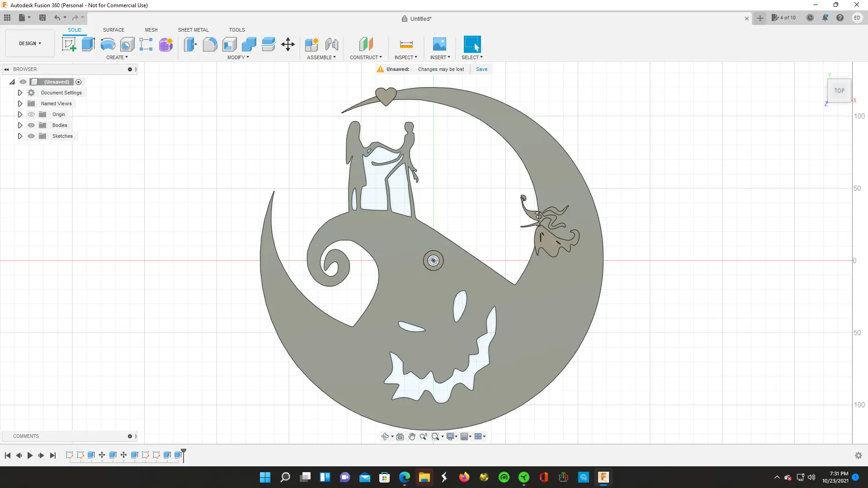Open timeline settings gear icon
Viewport: 868px width, 488px height.
pos(859,455)
